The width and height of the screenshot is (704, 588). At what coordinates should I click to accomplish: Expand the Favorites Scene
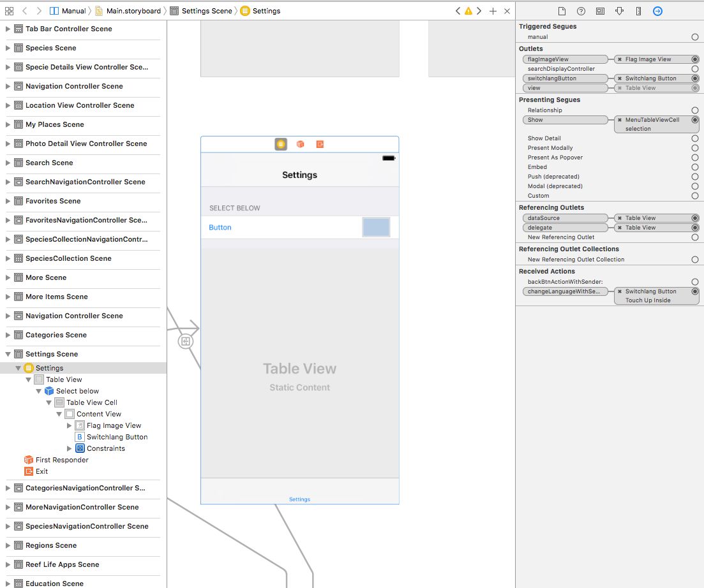coord(8,201)
